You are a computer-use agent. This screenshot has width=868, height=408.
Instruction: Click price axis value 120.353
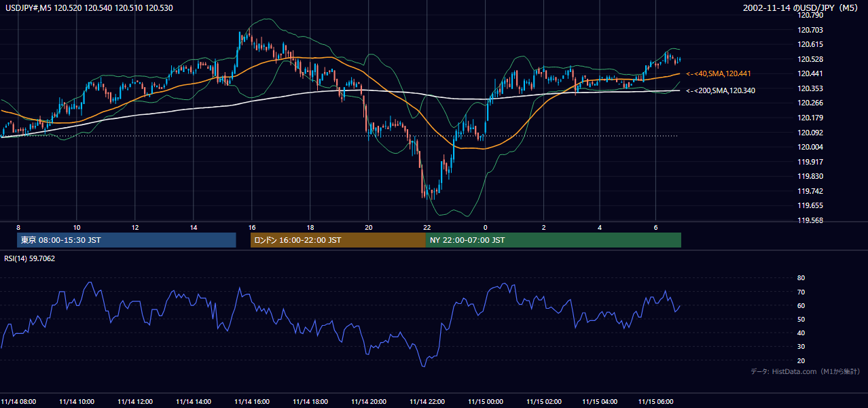810,88
